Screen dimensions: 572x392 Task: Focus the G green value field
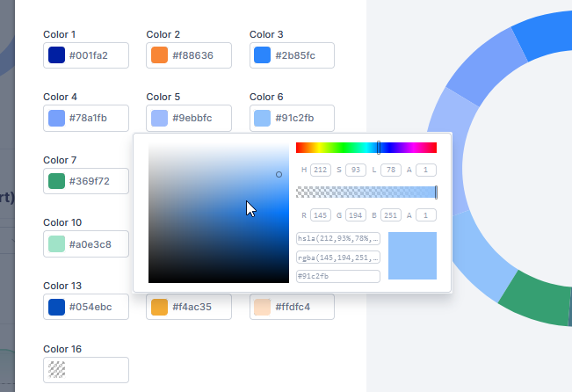[356, 214]
